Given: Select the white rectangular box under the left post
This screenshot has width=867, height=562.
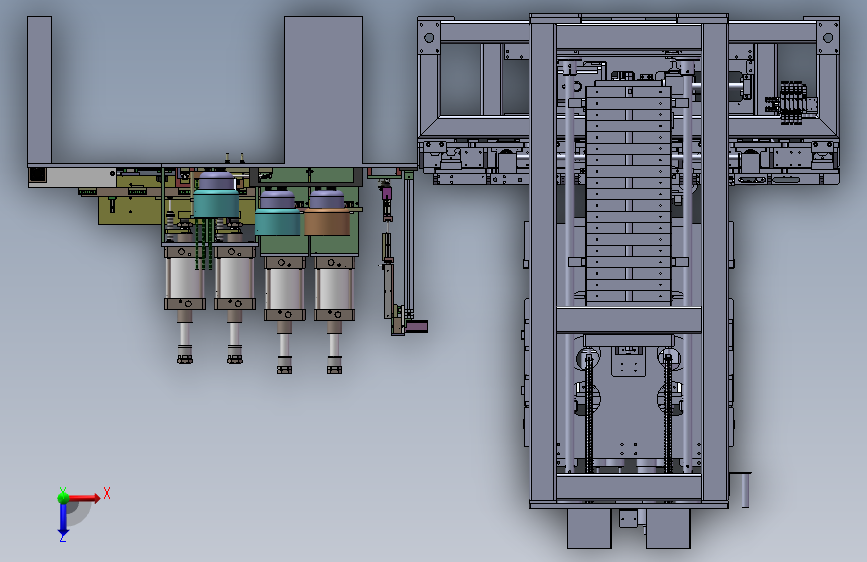Looking at the screenshot, I should pyautogui.click(x=72, y=177).
